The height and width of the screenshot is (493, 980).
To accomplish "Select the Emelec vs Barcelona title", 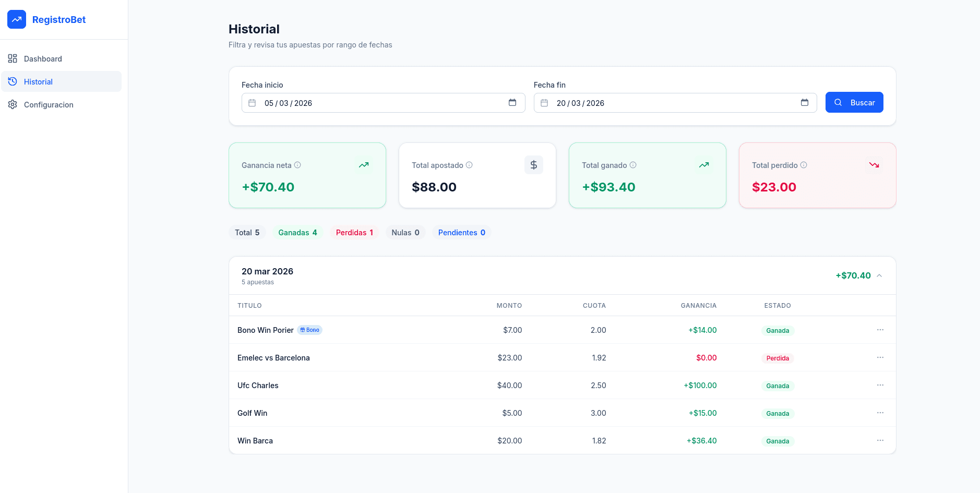I will 273,358.
